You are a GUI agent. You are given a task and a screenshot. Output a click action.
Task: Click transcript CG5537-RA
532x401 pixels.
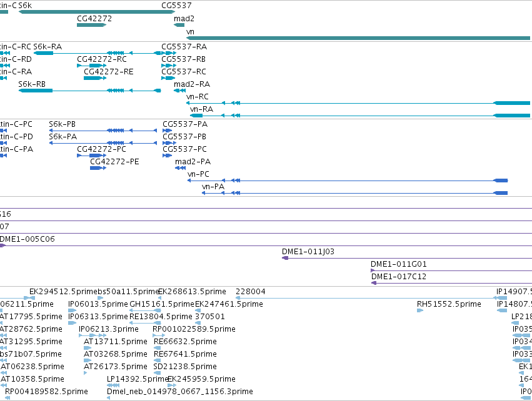(x=169, y=53)
